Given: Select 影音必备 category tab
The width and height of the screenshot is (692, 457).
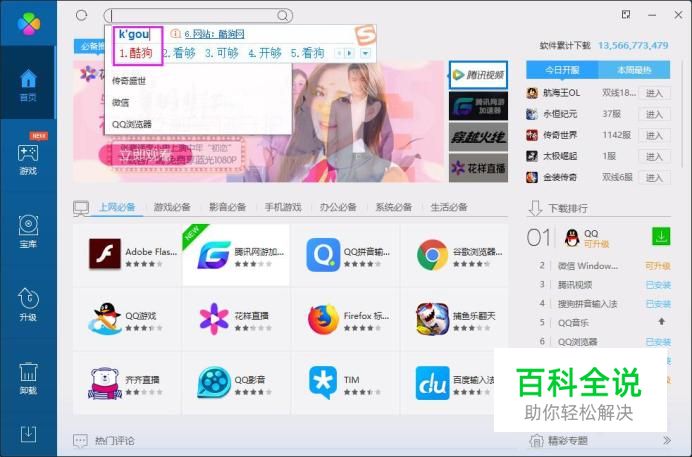Looking at the screenshot, I should click(227, 207).
